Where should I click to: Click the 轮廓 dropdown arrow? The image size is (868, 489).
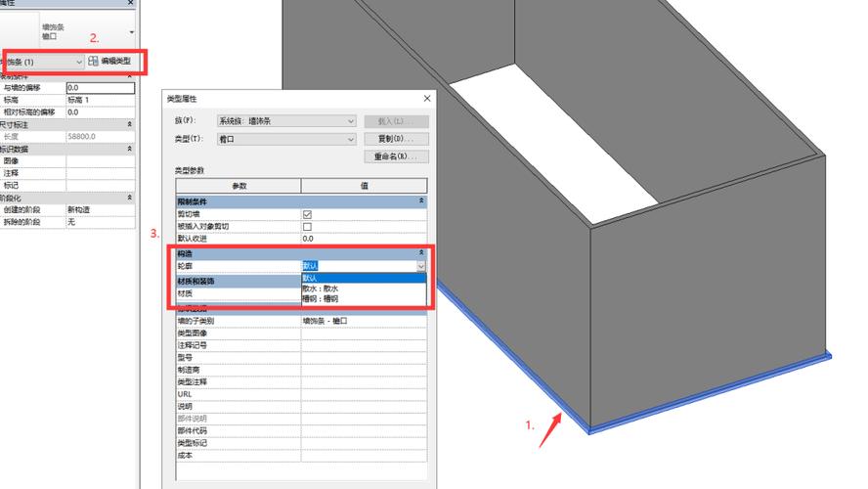(x=421, y=266)
